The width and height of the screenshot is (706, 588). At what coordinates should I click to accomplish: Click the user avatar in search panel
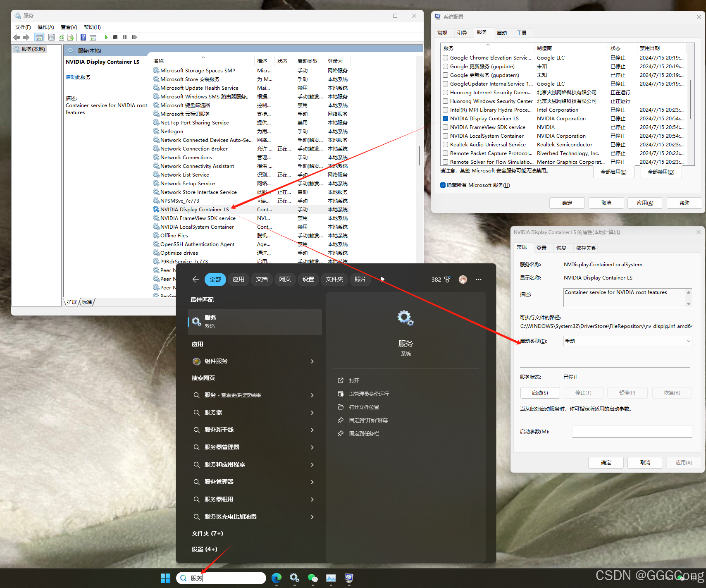coord(463,280)
